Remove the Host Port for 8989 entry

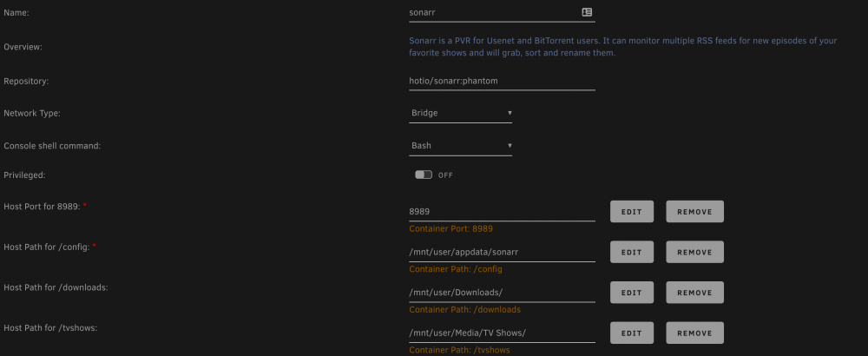coord(694,212)
